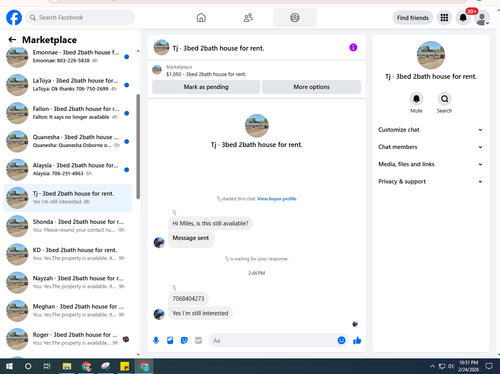Click Find friends button
Viewport: 500px width, 374px height.
[x=413, y=18]
